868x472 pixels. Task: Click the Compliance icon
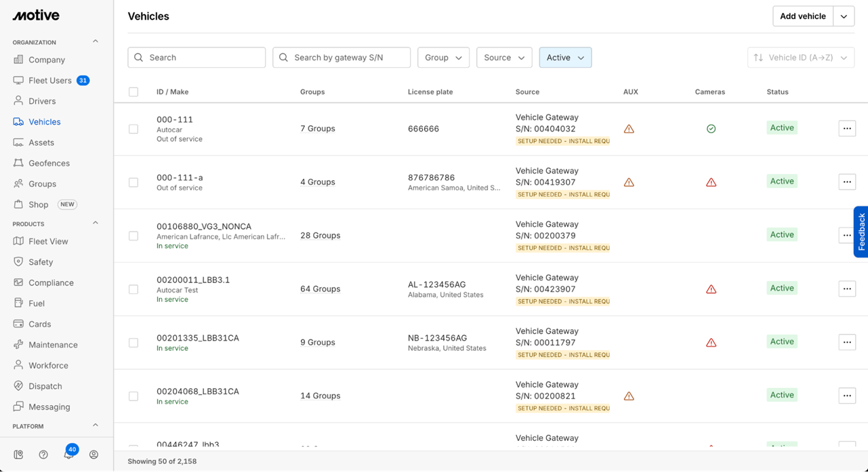(18, 282)
